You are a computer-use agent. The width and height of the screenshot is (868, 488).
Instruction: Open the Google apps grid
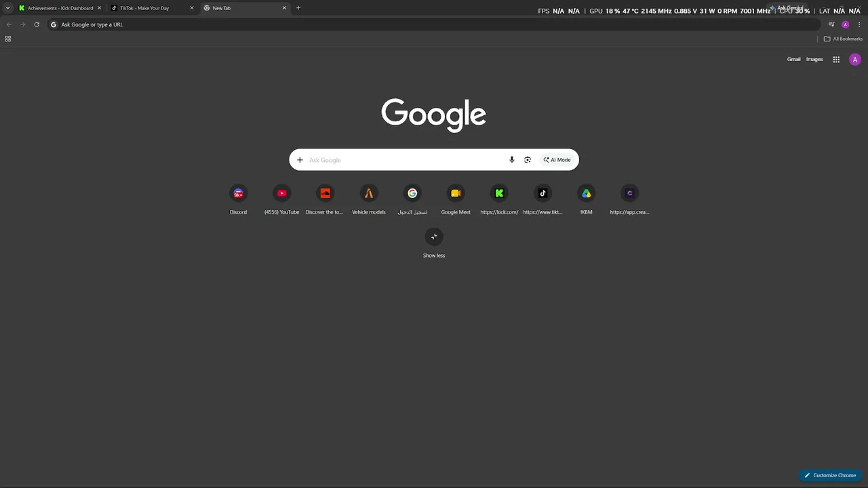click(x=836, y=60)
